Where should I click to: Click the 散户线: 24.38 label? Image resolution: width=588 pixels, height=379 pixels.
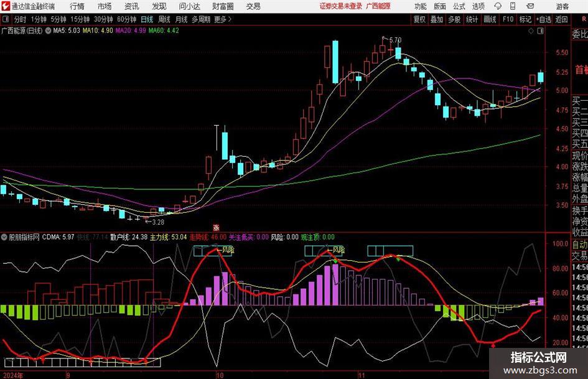129,237
